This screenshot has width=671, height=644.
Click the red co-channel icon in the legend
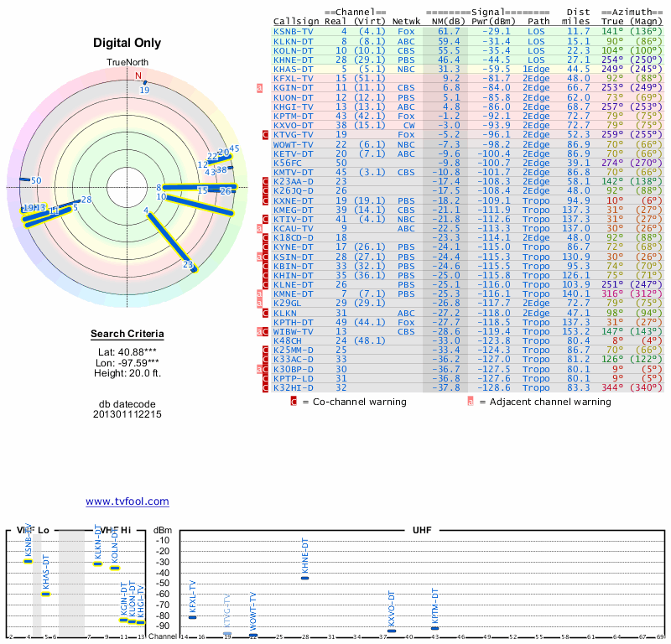[x=294, y=402]
